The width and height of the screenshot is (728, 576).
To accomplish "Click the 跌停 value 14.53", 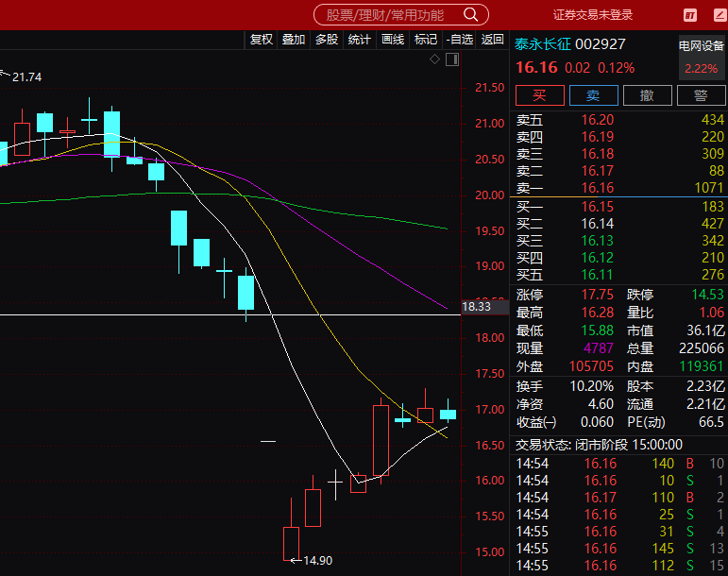I will click(707, 295).
